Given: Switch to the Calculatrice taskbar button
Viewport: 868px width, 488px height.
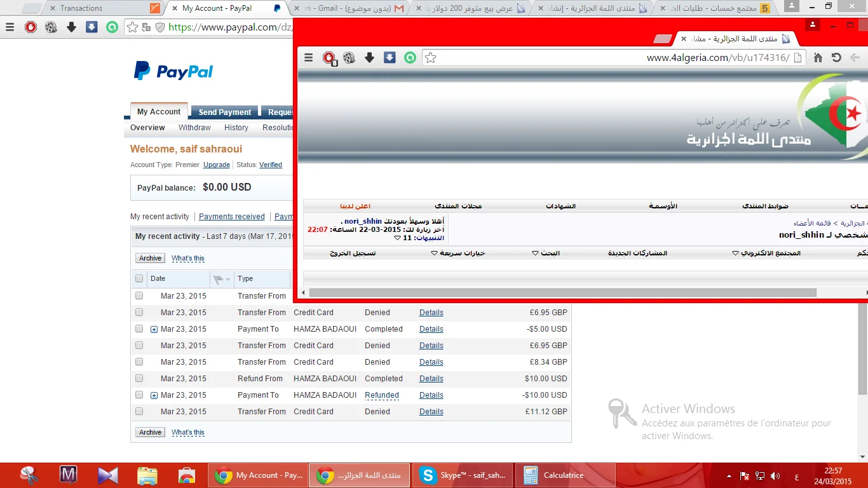Looking at the screenshot, I should [x=566, y=475].
